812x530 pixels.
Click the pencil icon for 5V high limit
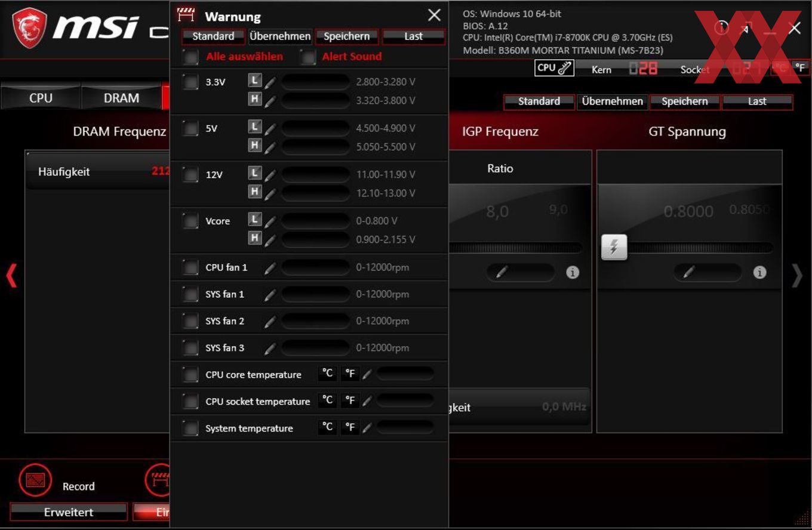[270, 147]
